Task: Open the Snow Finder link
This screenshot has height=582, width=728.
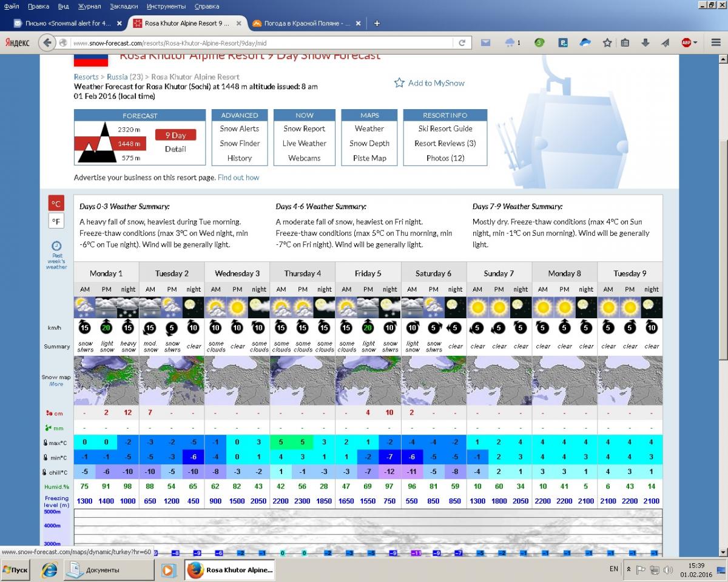Action: [x=240, y=144]
